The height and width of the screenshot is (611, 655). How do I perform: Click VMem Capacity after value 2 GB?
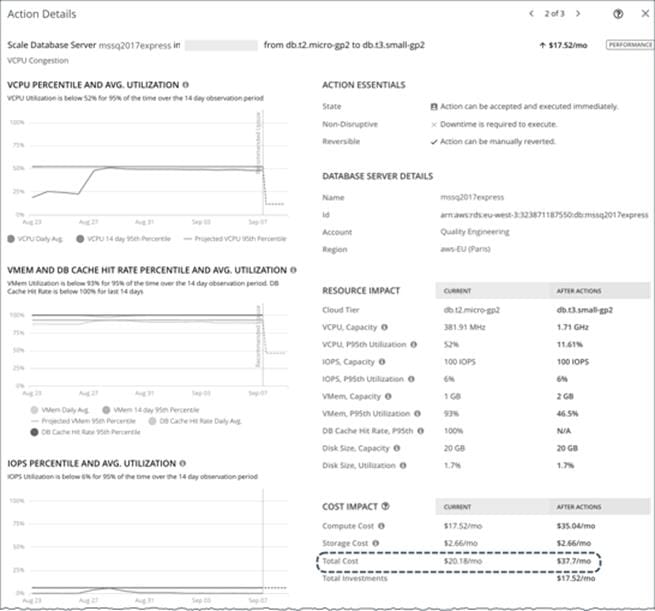[565, 396]
